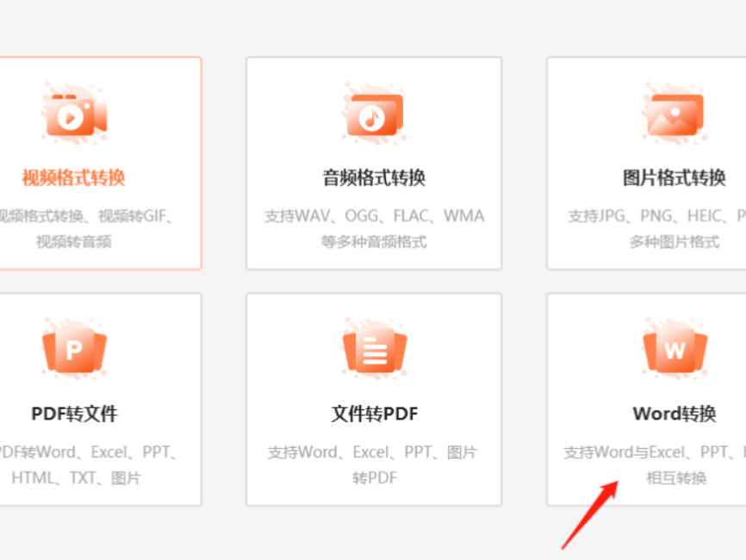Click the picture format image icon

point(675,115)
